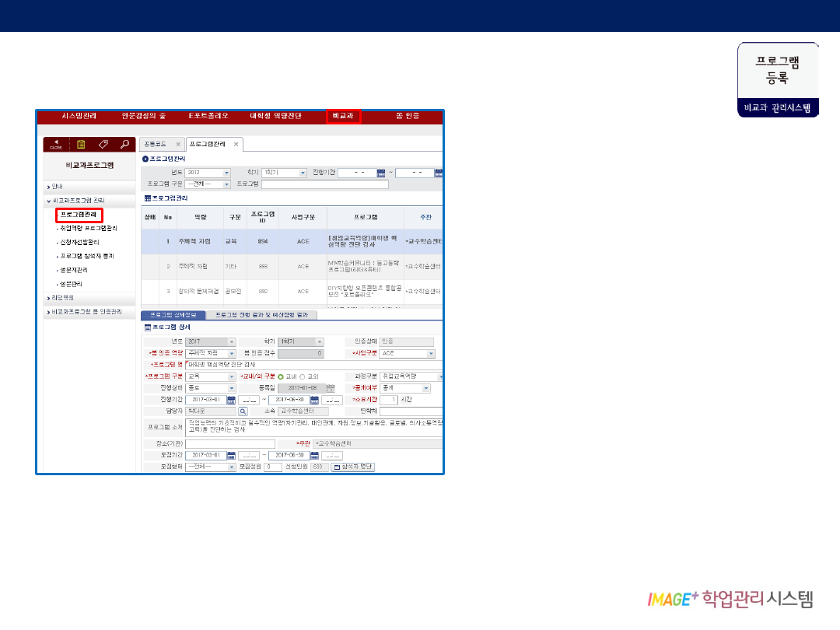Close the 공통코드 tab with its X
Image resolution: width=840 pixels, height=630 pixels.
[x=178, y=145]
